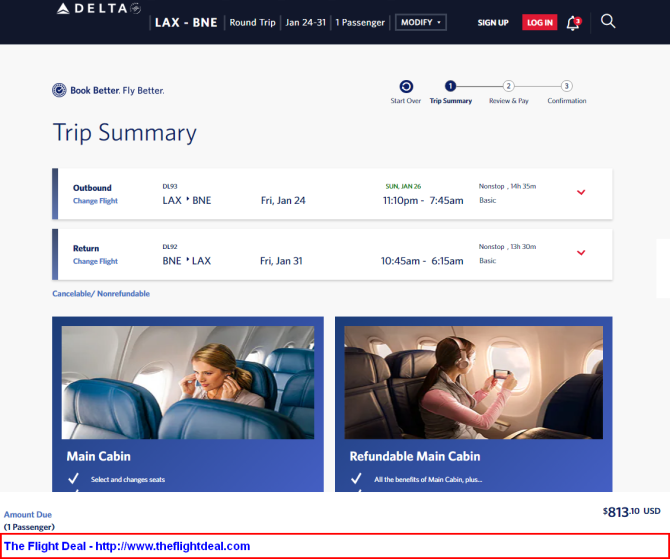
Task: Click the Amount Due link
Action: (x=28, y=515)
